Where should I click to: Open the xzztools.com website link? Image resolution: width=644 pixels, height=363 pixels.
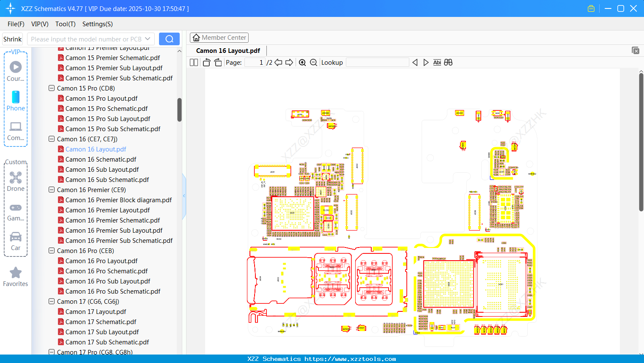350,359
